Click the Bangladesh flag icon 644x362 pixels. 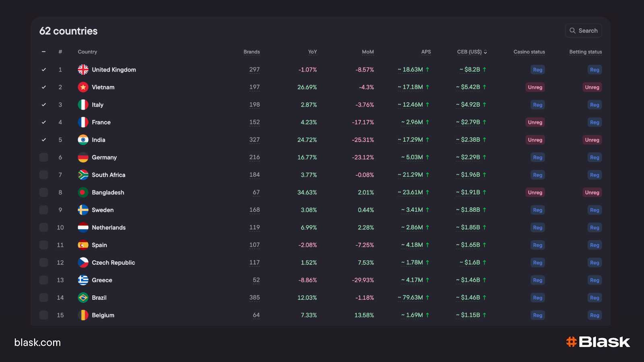click(x=83, y=193)
